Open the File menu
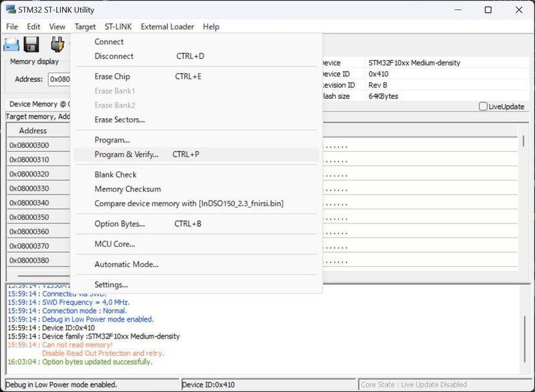Screen dimensions: 535x392 (x=12, y=27)
